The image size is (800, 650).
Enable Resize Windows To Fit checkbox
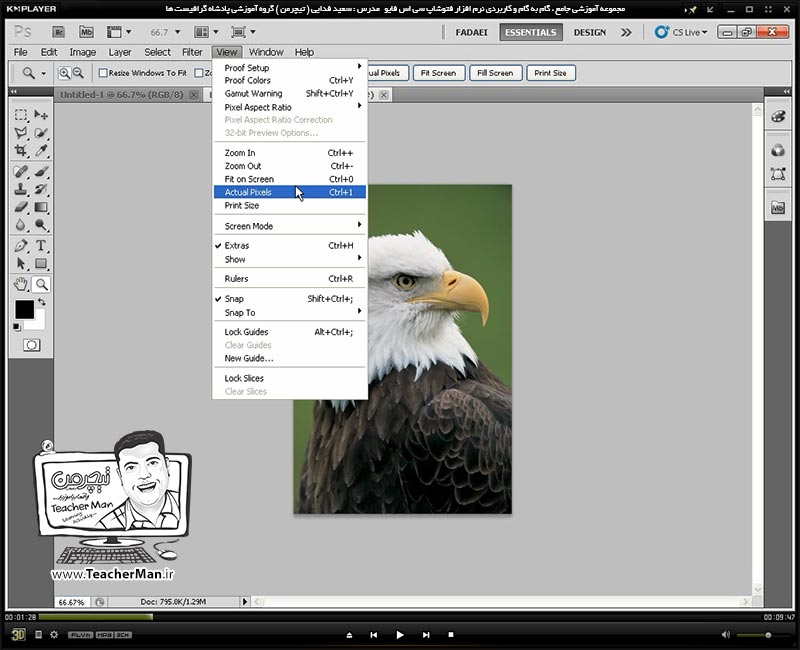click(x=103, y=73)
